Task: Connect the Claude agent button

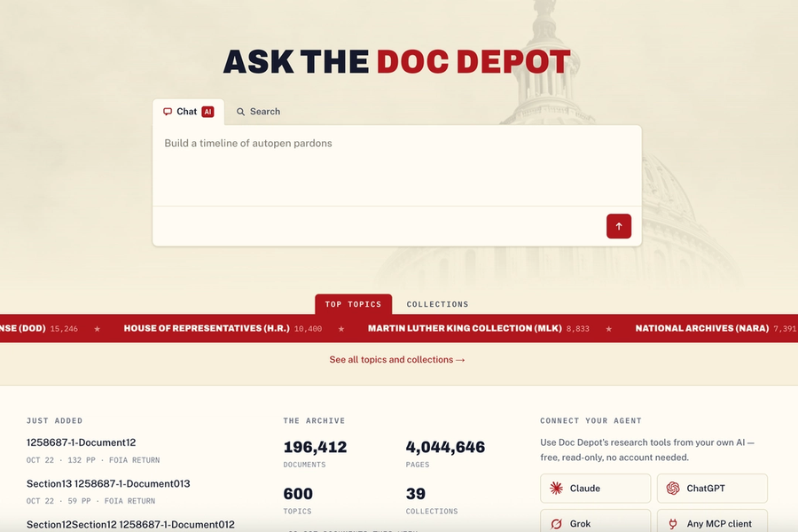Action: tap(596, 489)
